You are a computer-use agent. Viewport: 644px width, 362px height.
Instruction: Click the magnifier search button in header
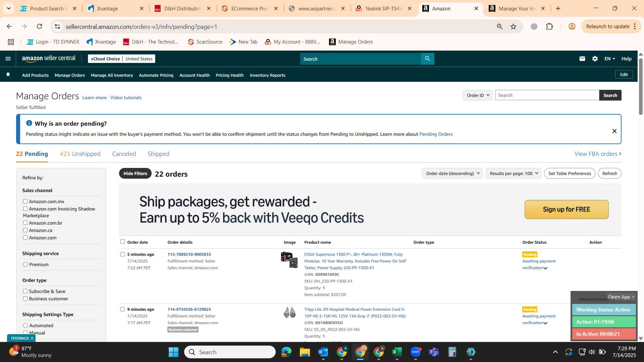[x=427, y=59]
